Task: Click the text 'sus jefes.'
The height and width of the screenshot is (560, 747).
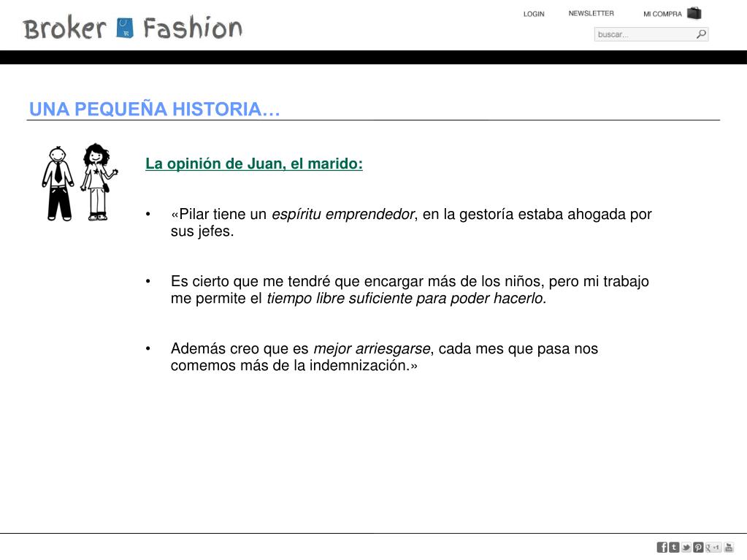Action: click(202, 231)
